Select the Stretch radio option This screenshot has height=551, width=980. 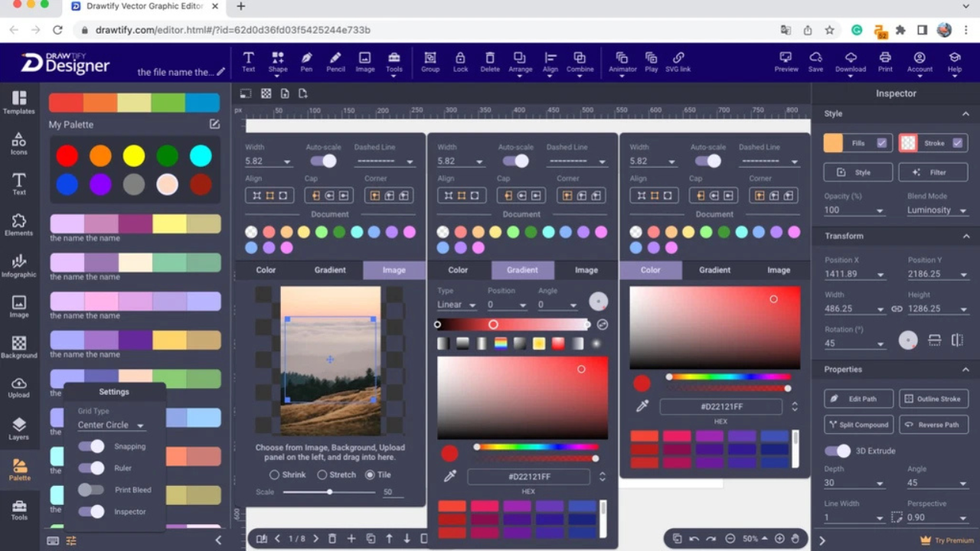coord(322,474)
